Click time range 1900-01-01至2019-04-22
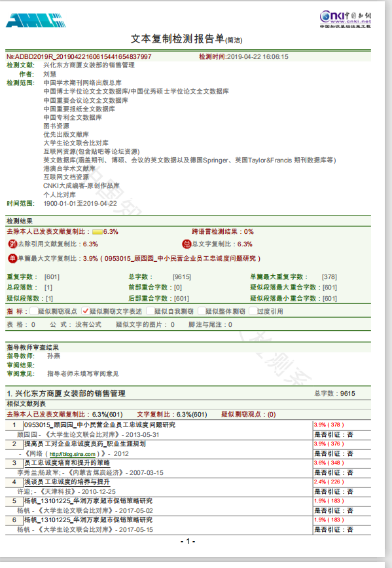The image size is (392, 568). click(x=80, y=204)
